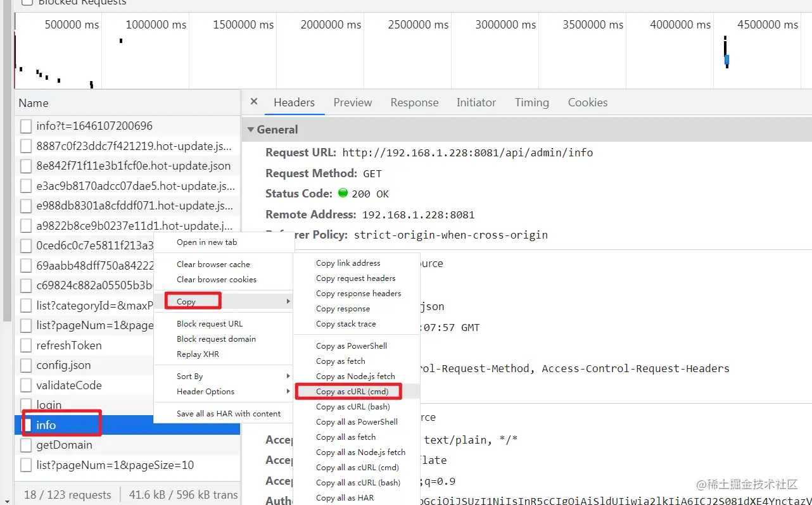This screenshot has width=812, height=505.
Task: Select the a9822b8ce9b0237e11d1.hot-update request
Action: point(127,226)
